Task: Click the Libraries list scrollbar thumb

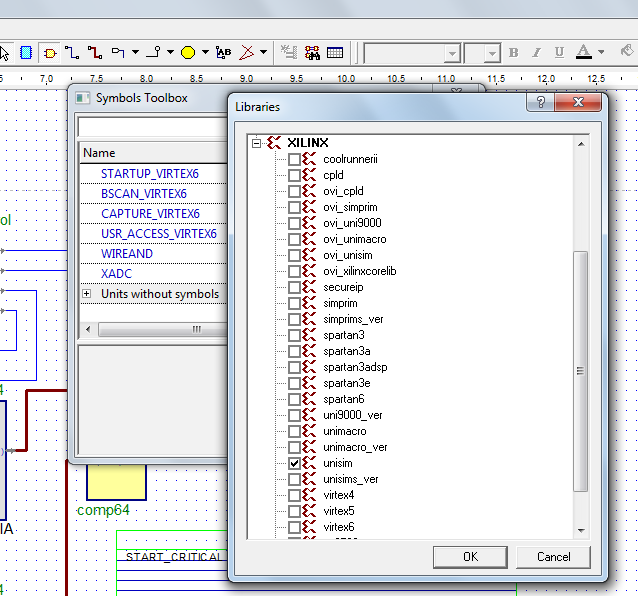Action: coord(580,371)
